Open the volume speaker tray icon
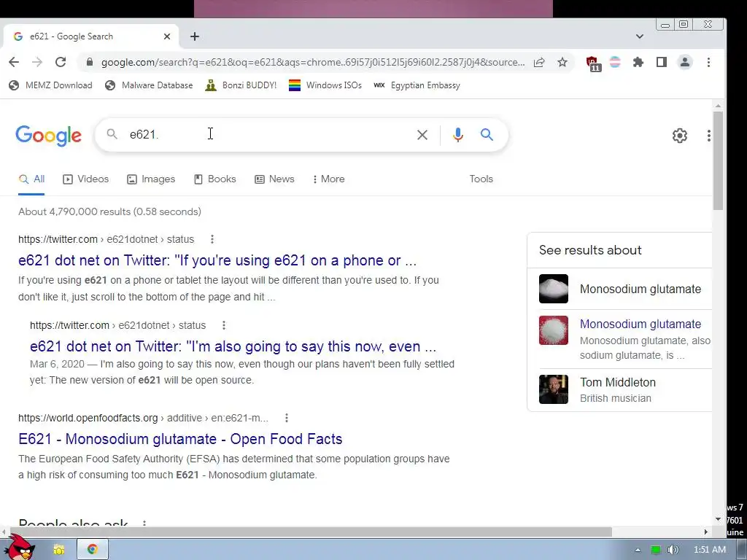747x560 pixels. (x=673, y=550)
